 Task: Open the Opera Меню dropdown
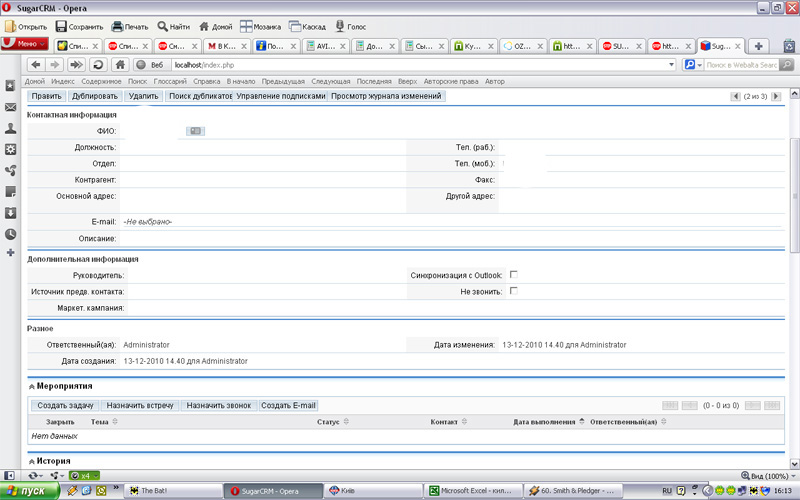(25, 45)
